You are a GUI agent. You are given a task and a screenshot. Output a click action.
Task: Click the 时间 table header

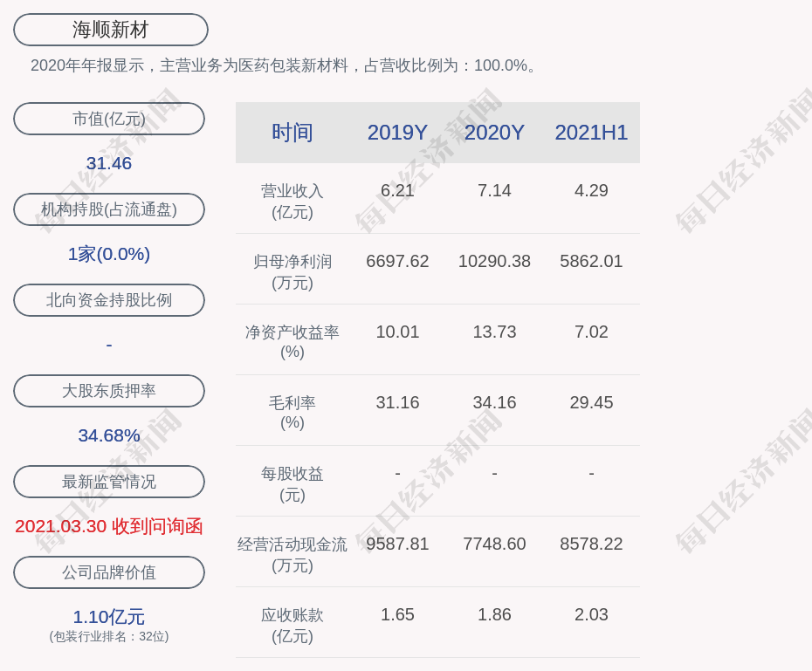[292, 133]
